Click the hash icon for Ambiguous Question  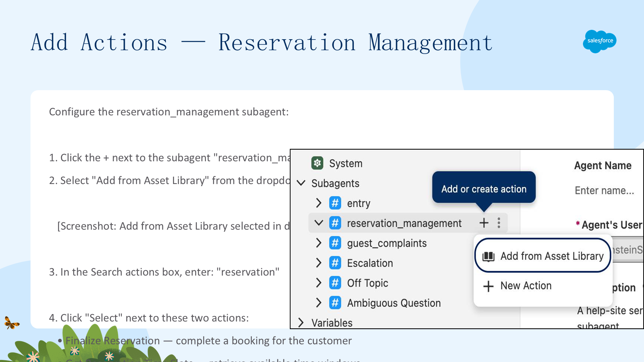(335, 303)
